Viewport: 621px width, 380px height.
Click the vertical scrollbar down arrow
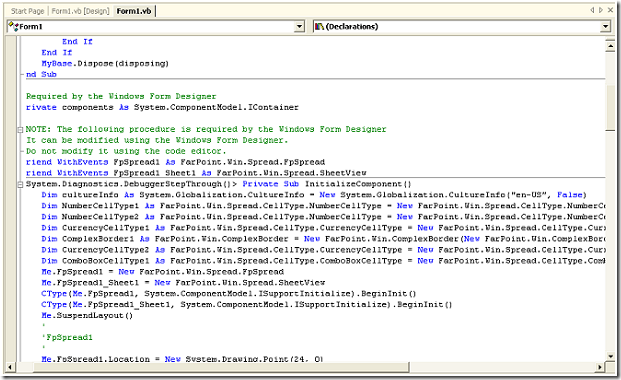point(610,356)
